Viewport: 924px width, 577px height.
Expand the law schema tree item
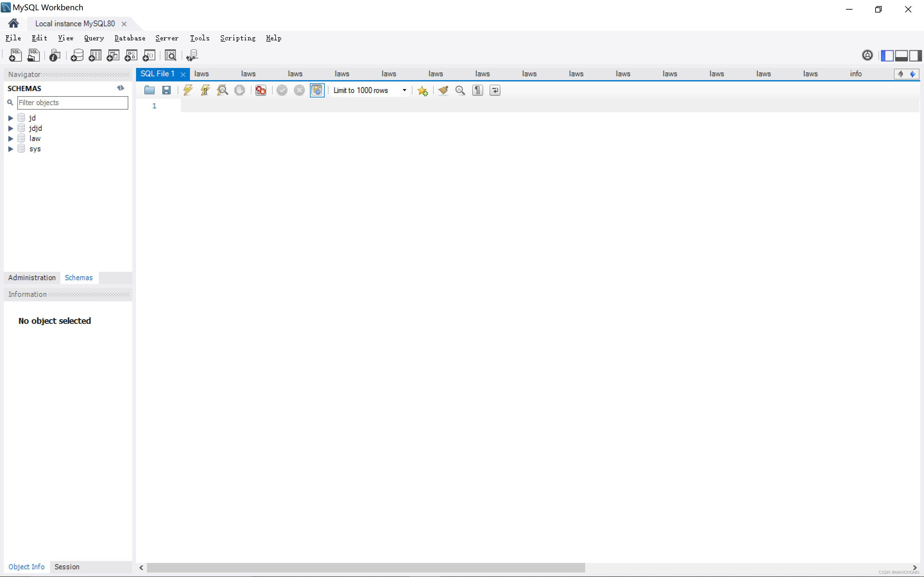[x=10, y=138]
